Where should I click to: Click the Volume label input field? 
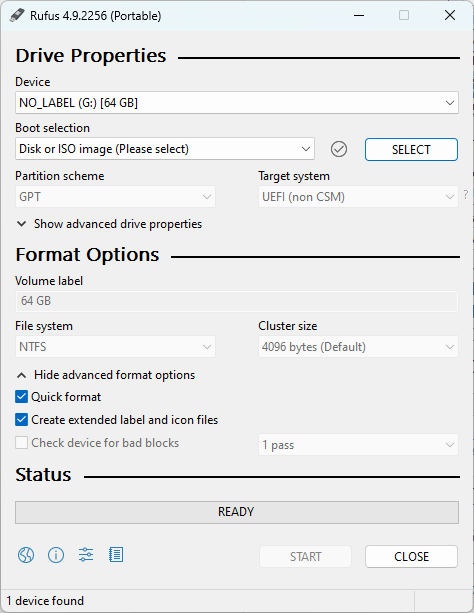pyautogui.click(x=237, y=301)
